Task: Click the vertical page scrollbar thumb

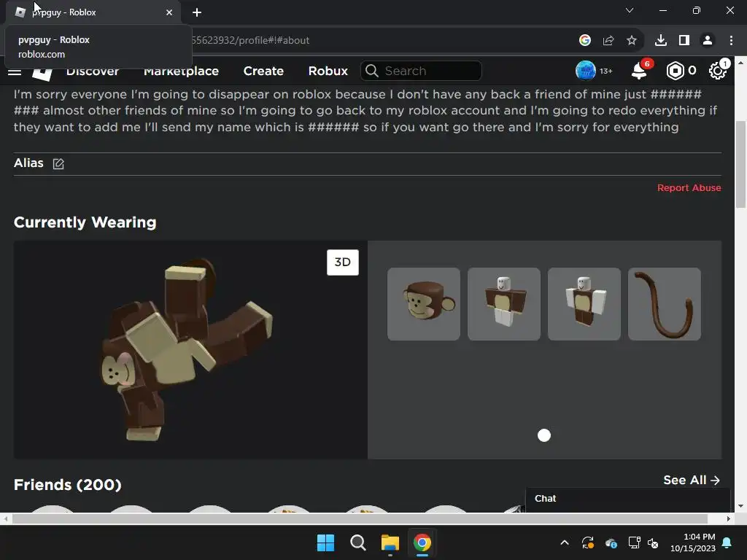Action: point(740,164)
